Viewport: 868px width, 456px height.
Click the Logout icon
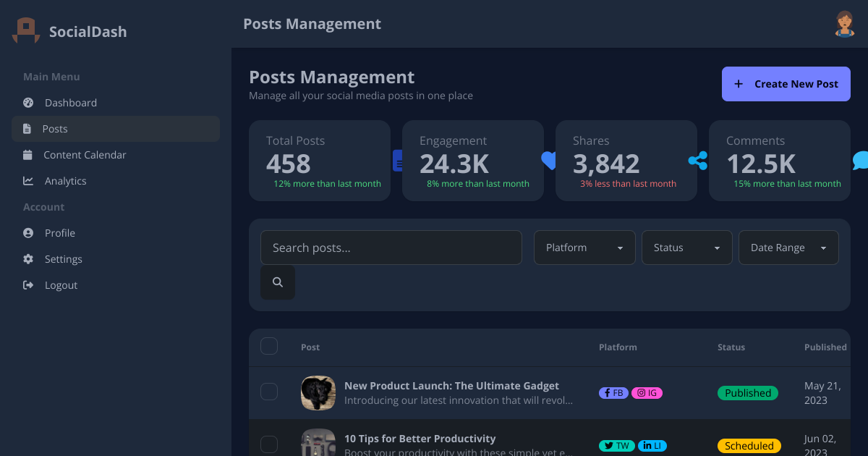(x=28, y=284)
